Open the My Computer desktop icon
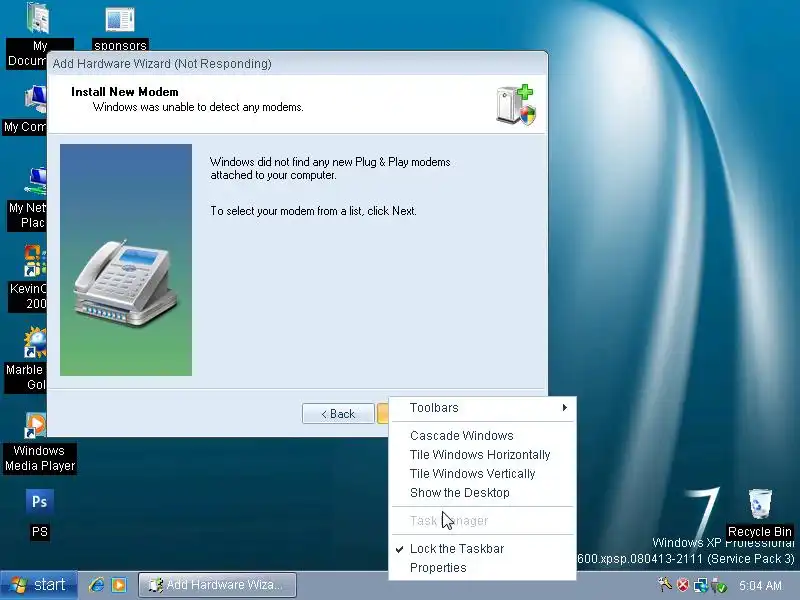The image size is (800, 600). (x=36, y=99)
